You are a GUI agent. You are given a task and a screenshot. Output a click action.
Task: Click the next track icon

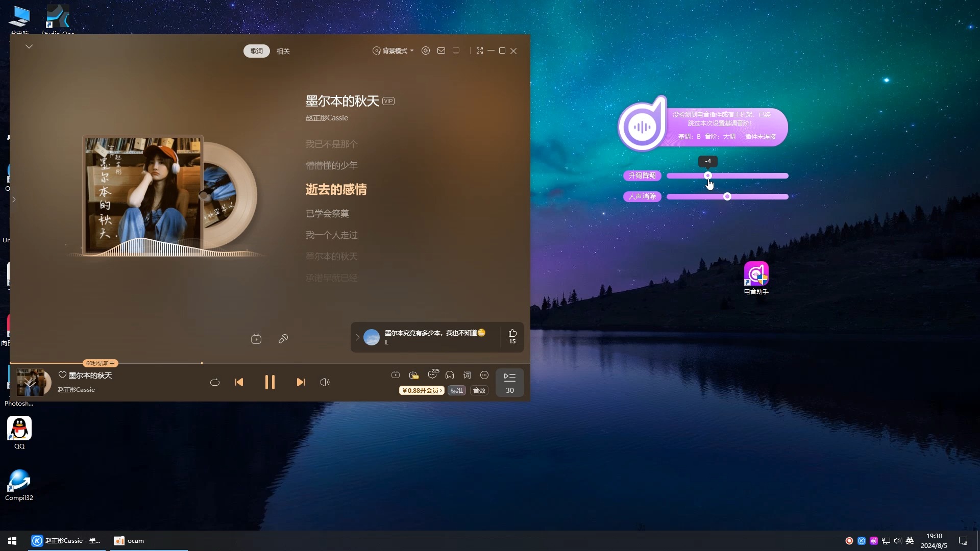(x=300, y=382)
